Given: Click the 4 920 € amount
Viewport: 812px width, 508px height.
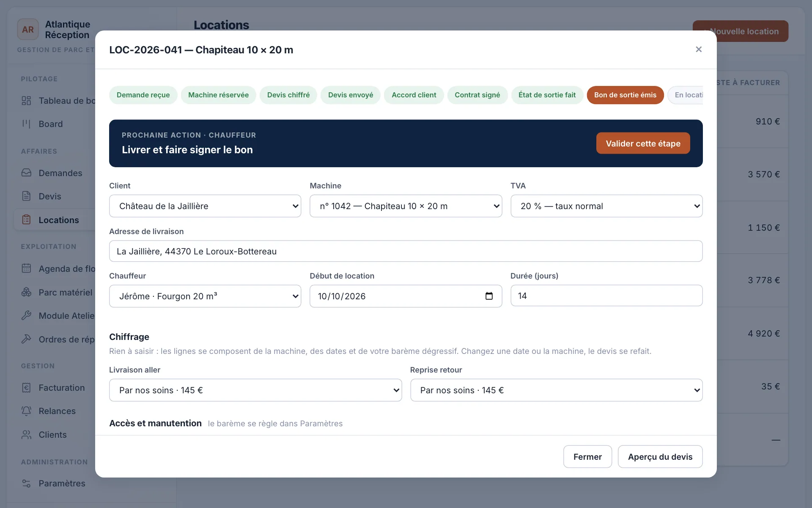Looking at the screenshot, I should pos(764,334).
